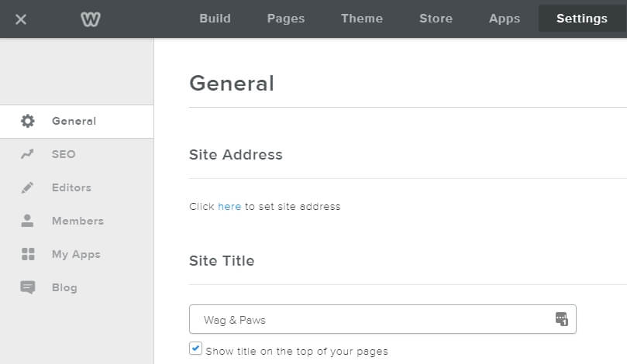Click the Site Title text field
Viewport: 627px width, 364px height.
coord(372,319)
